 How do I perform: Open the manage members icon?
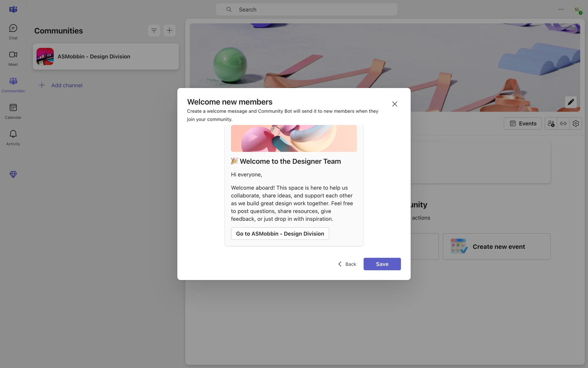[551, 123]
